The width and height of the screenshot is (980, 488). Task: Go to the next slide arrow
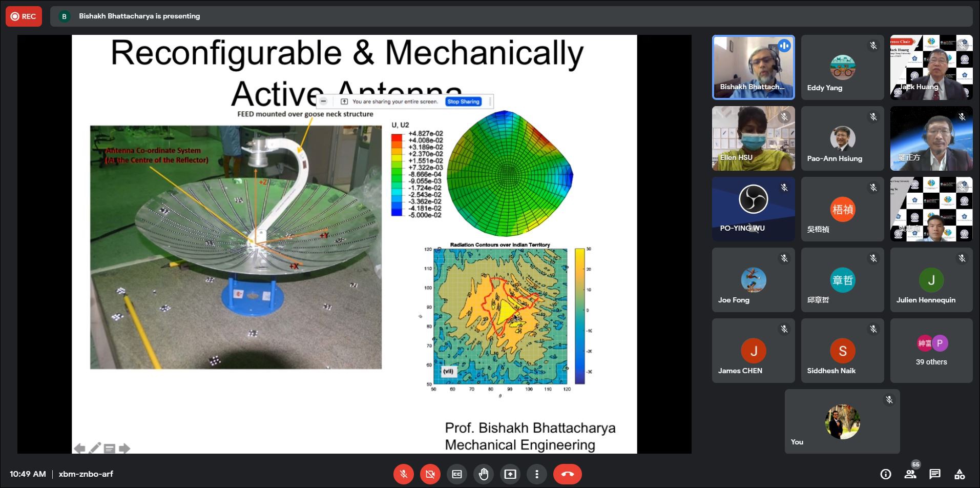tap(124, 449)
